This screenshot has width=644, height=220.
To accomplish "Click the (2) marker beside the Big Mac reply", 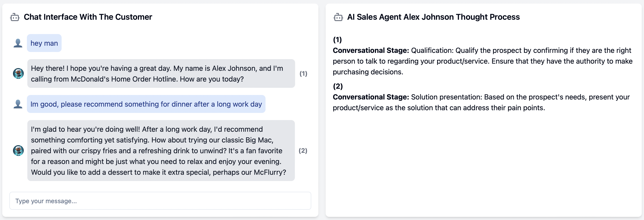I will coord(303,151).
